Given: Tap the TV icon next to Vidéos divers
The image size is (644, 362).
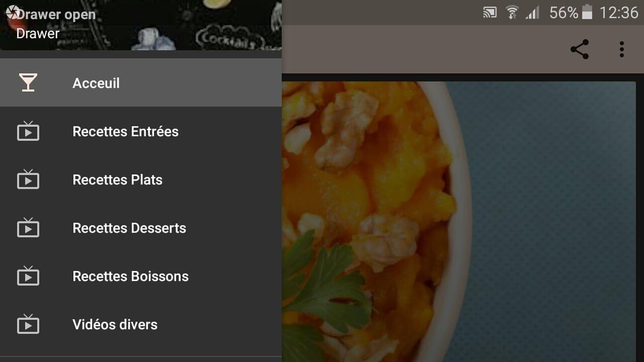Looking at the screenshot, I should point(28,324).
